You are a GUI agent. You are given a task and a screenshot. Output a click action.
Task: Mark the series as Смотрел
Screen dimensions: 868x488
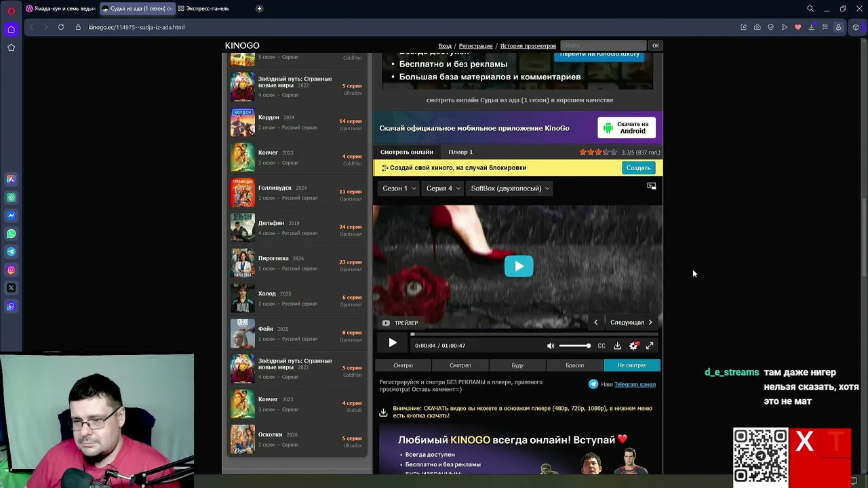pyautogui.click(x=460, y=365)
